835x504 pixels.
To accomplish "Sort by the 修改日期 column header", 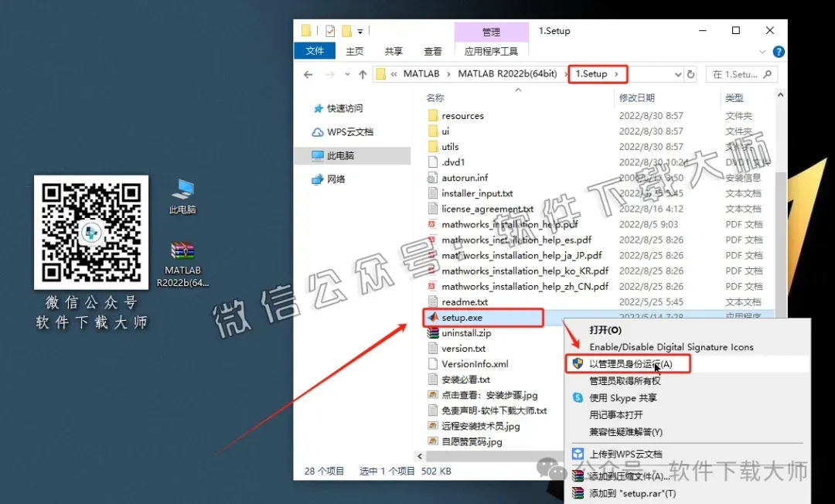I will [637, 98].
